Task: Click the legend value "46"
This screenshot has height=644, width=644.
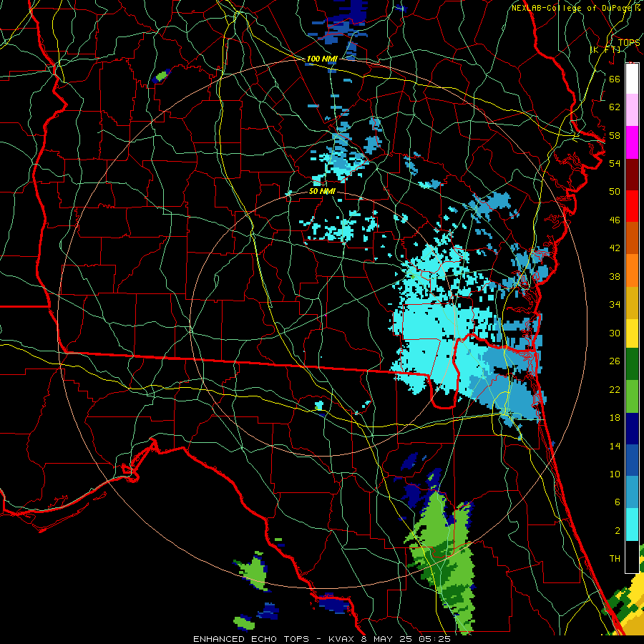Action: 615,220
